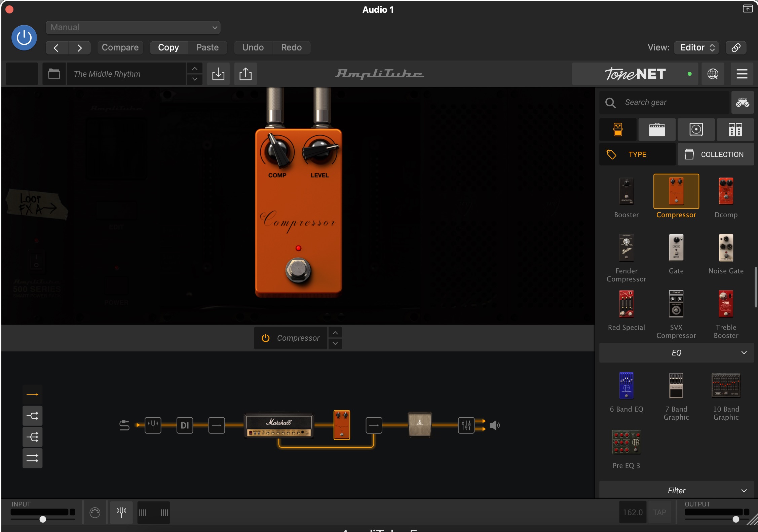The image size is (758, 532).
Task: Toggle the plugin power button
Action: click(x=24, y=37)
